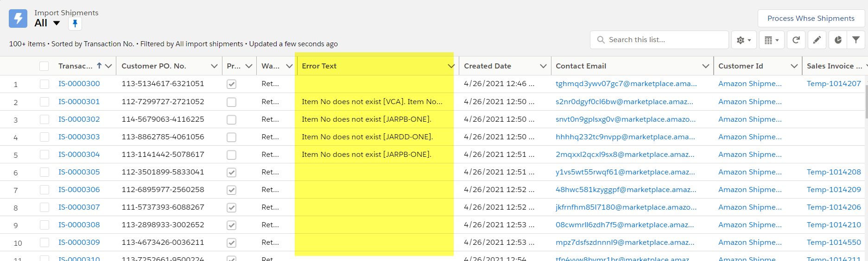Toggle the Processed checkbox in row IS-0000306
This screenshot has width=868, height=261.
point(232,190)
